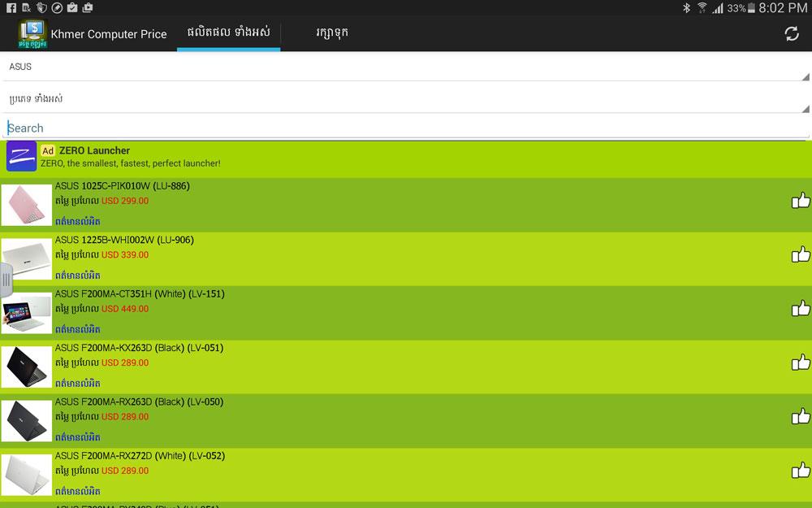Open details link for ASUS 1225B-WHI002W
Screen dimensions: 812x508
[x=78, y=276]
